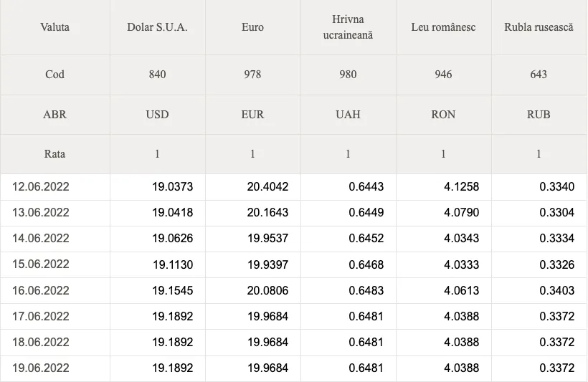This screenshot has width=588, height=382.
Task: Click the Hrivna ucraineană header cell
Action: pyautogui.click(x=348, y=27)
